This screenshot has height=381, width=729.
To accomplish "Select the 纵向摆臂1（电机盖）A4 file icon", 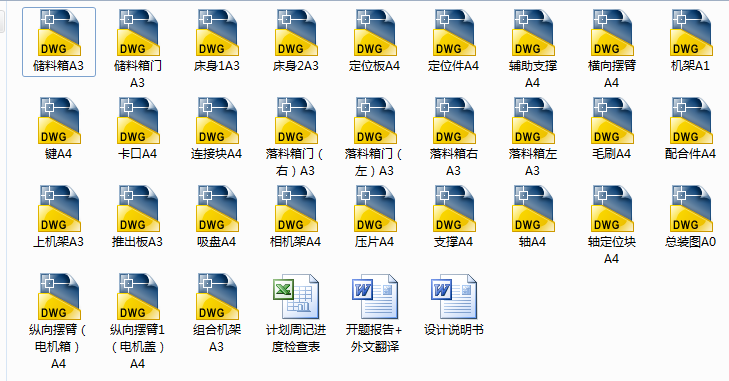I will (138, 296).
